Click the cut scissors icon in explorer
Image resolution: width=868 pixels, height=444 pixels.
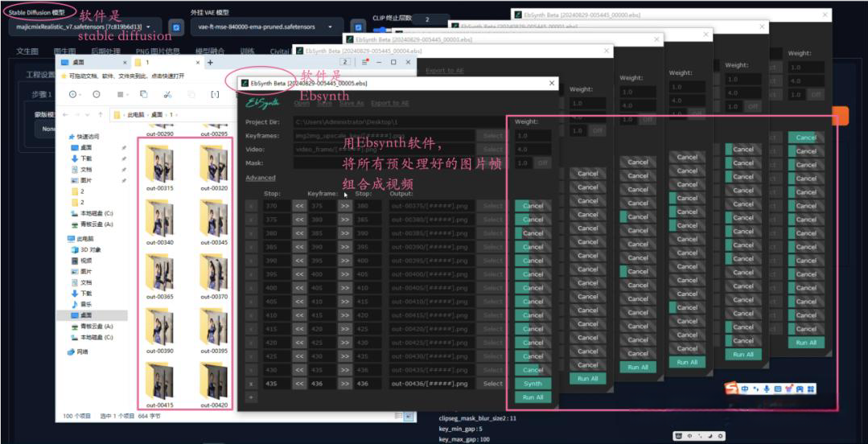point(167,95)
